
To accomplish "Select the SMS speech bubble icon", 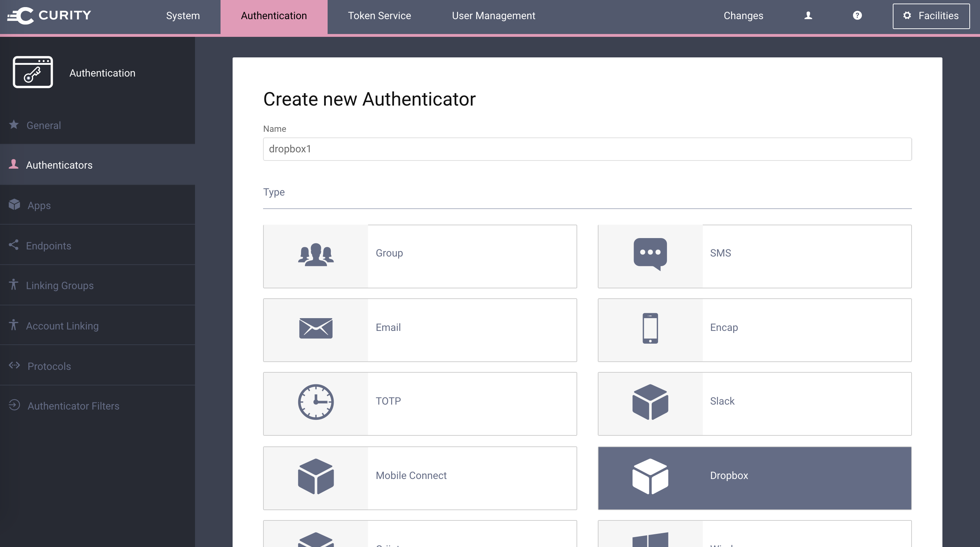I will coord(650,254).
